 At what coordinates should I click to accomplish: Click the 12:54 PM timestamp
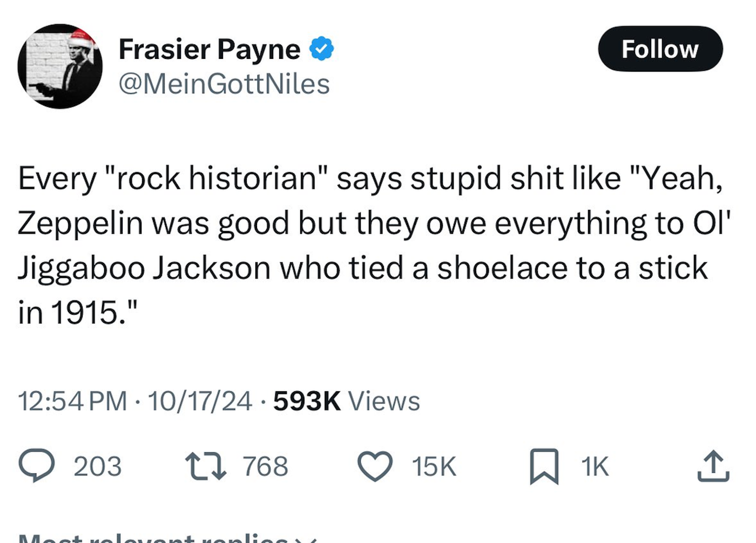pyautogui.click(x=72, y=401)
